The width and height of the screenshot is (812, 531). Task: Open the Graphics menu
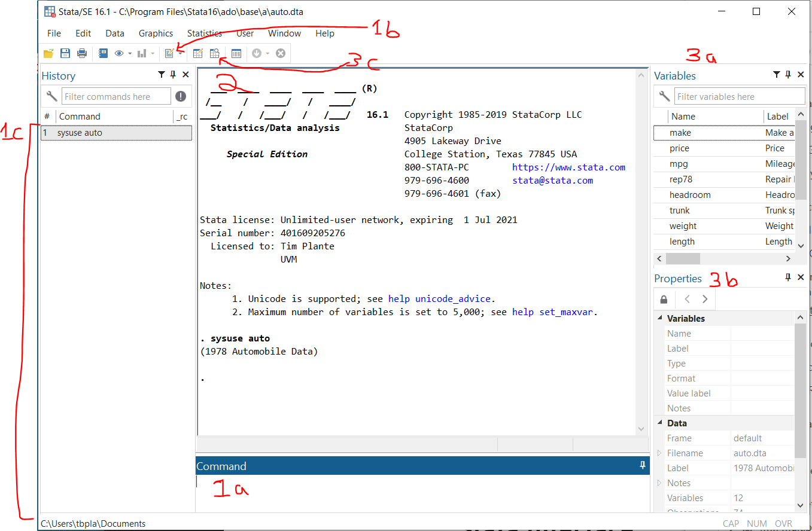[156, 33]
